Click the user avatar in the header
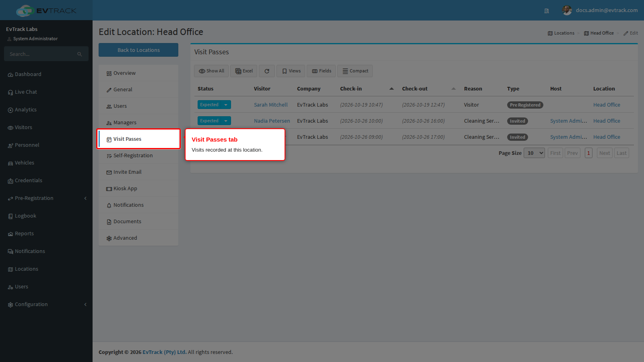This screenshot has width=644, height=362. 567,10
